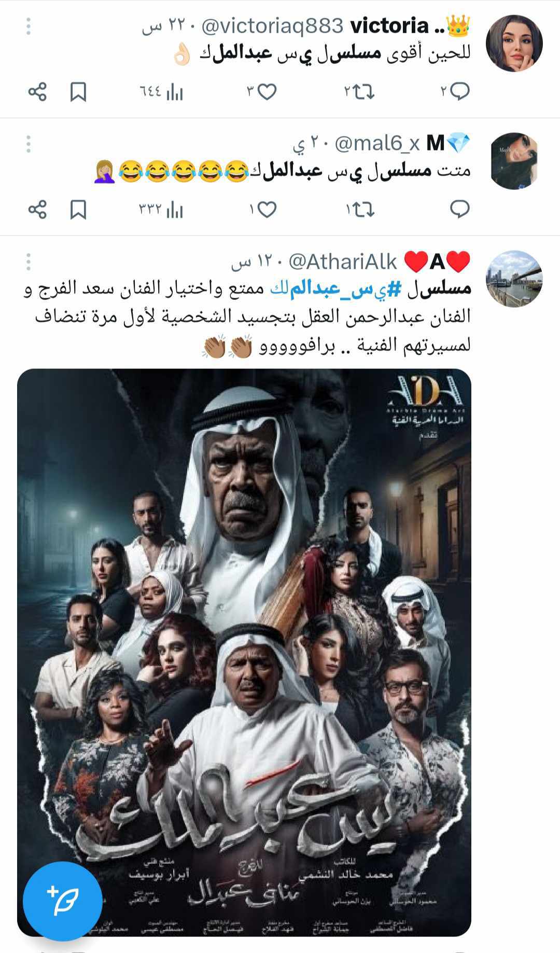Viewport: 560px width, 953px height.
Task: Open more options on the @AthariAlk tweet
Action: 28,262
